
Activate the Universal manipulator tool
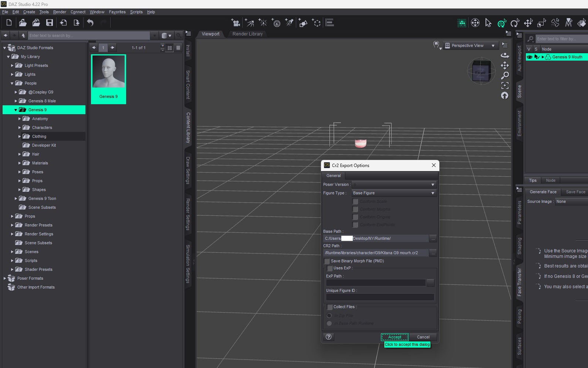[x=501, y=23]
